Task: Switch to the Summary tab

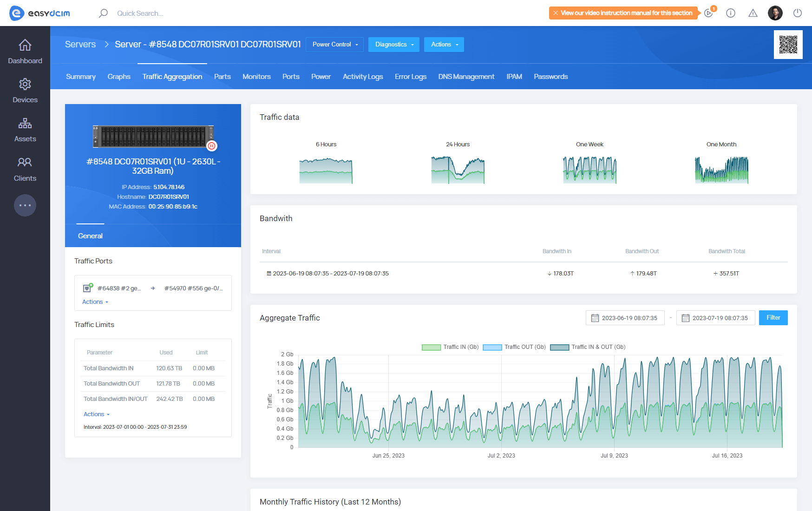Action: 81,77
